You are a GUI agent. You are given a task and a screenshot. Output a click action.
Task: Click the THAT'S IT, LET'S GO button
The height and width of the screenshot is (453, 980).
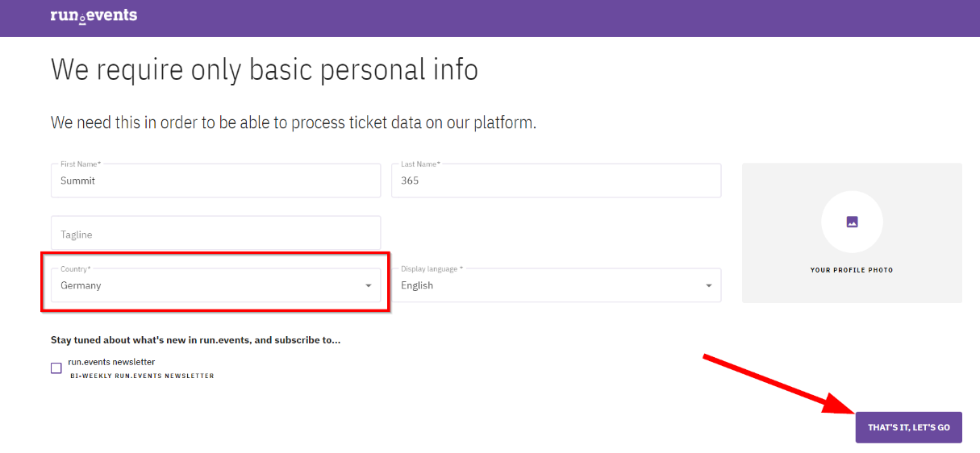(x=909, y=427)
